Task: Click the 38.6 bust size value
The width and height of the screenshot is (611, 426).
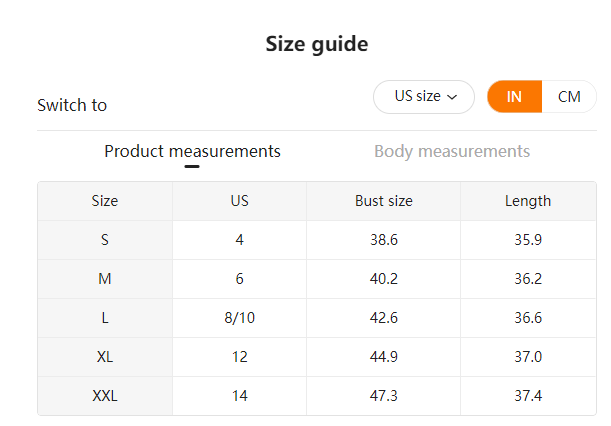Action: pyautogui.click(x=384, y=240)
